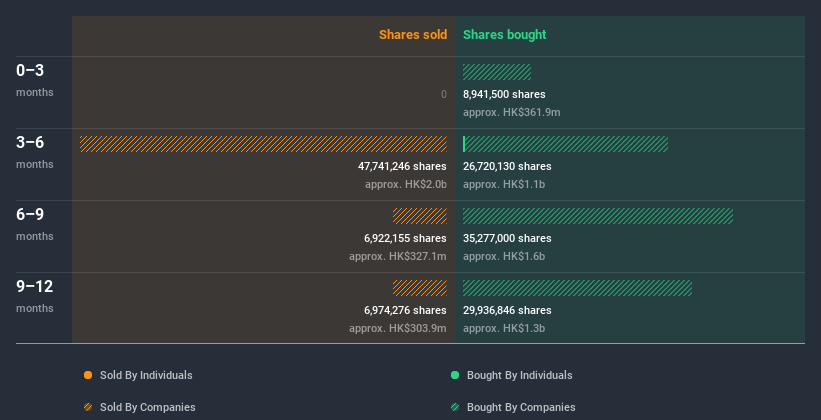Screen dimensions: 821x420
Task: Click the 9–12 months green bought bar
Action: point(578,288)
